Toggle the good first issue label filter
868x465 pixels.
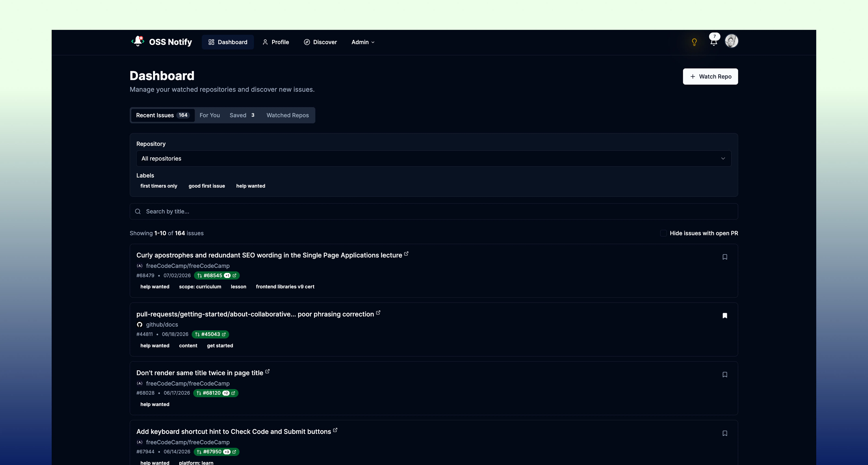point(207,186)
